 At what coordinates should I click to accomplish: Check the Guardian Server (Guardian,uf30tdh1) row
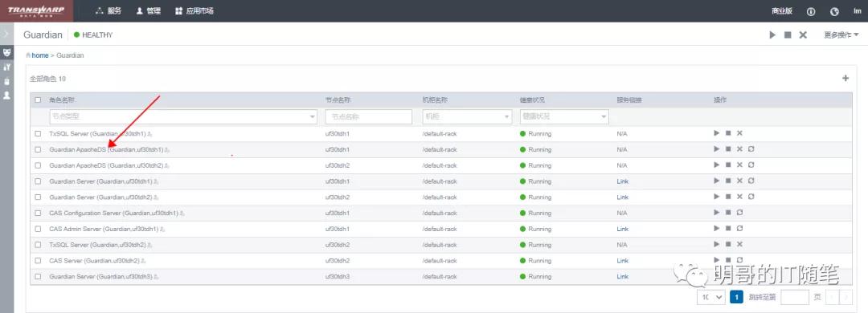(x=38, y=181)
